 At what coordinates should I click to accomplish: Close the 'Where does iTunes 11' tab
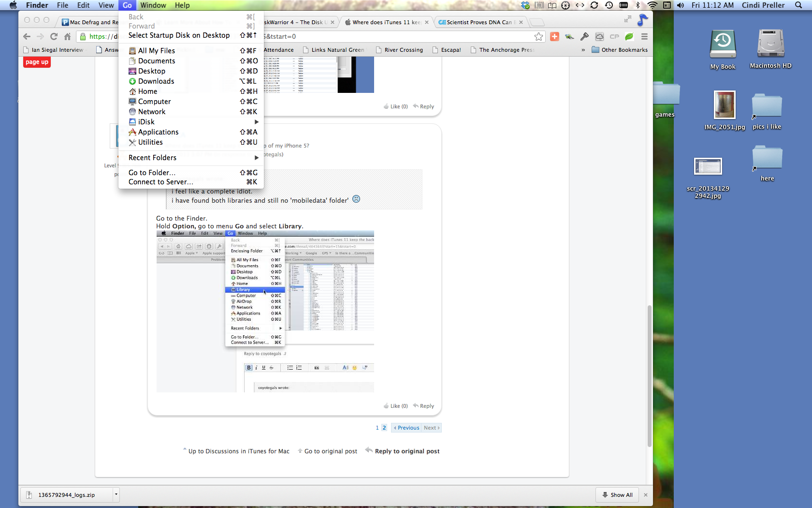(x=427, y=22)
